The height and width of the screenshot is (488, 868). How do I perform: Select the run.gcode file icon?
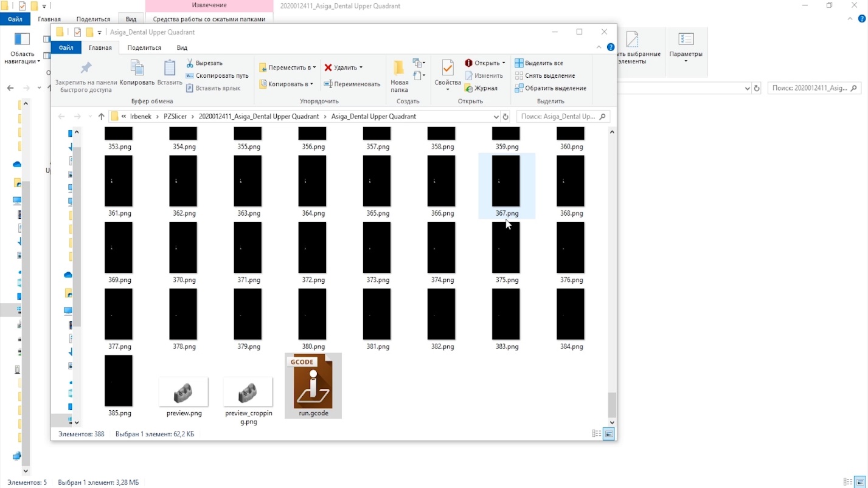(x=313, y=382)
